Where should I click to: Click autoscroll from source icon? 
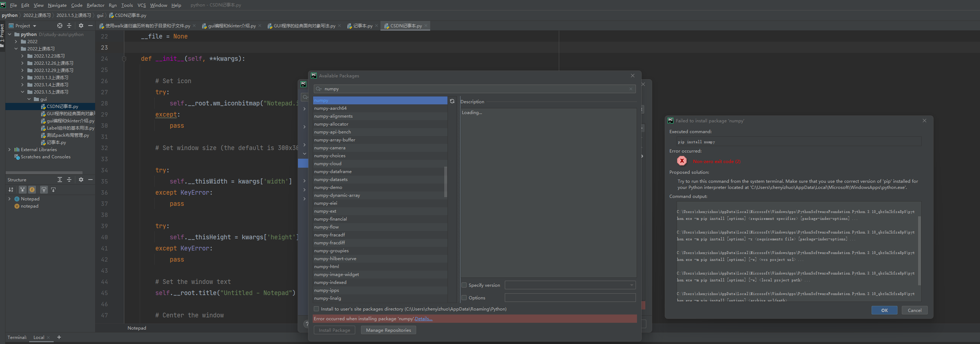coord(53,189)
